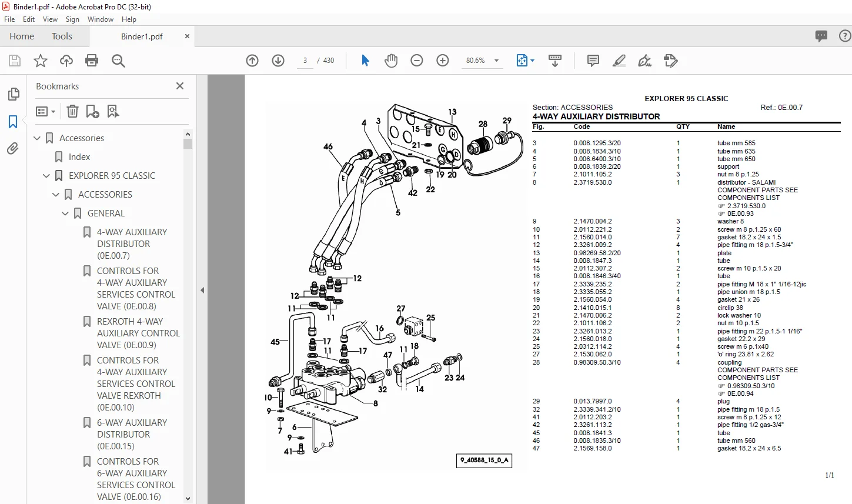
Task: Upload the file to cloud with the arrow icon
Action: click(66, 61)
